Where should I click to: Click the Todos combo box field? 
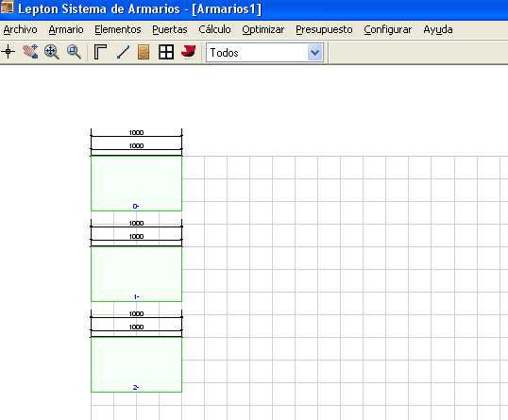coord(264,53)
